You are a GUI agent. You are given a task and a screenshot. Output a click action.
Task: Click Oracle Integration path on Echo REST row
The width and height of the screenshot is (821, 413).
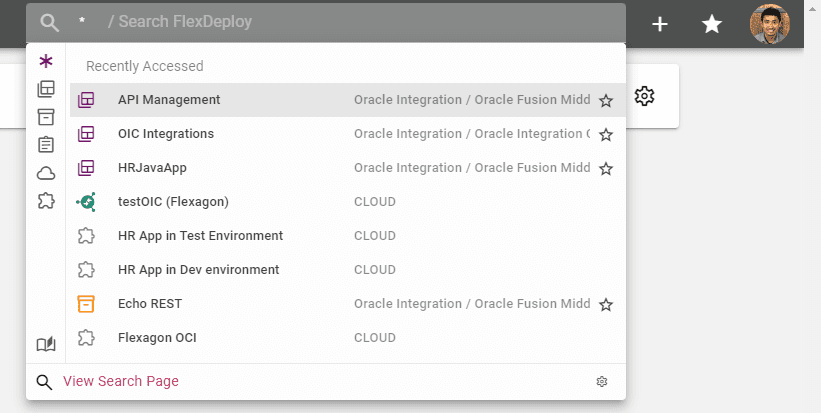click(472, 304)
